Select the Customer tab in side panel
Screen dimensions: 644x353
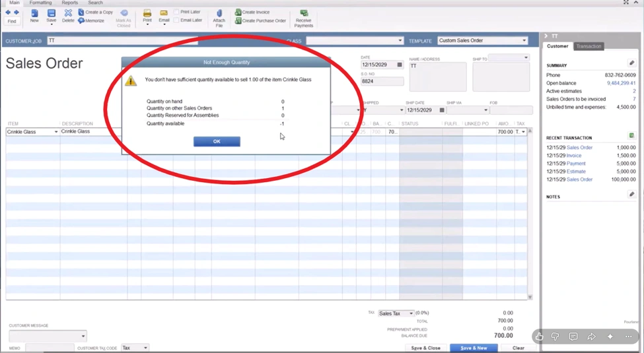click(557, 46)
